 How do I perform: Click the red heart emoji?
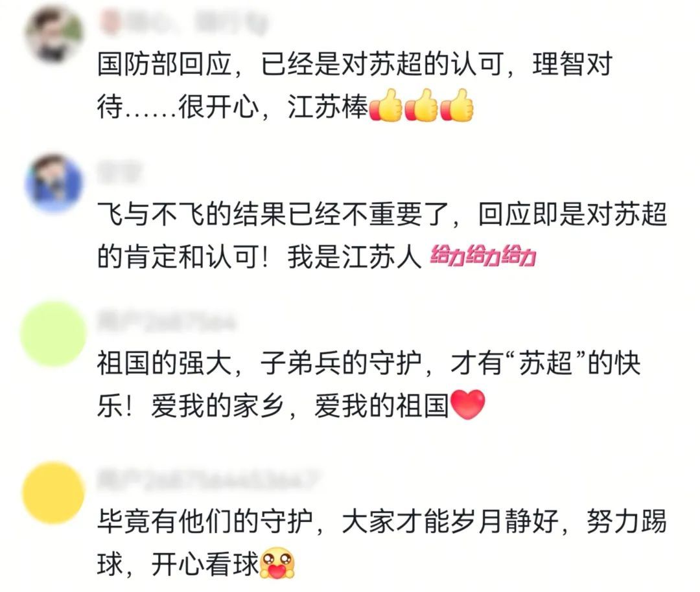tap(468, 404)
